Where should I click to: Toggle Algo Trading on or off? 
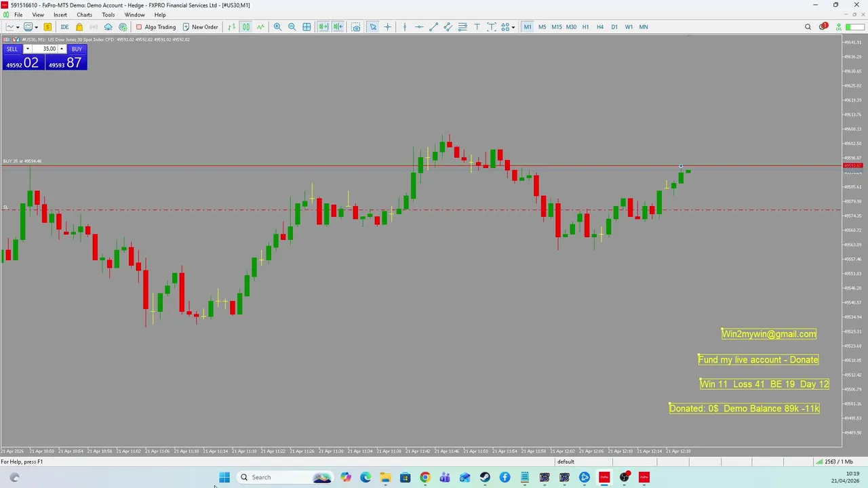(155, 27)
